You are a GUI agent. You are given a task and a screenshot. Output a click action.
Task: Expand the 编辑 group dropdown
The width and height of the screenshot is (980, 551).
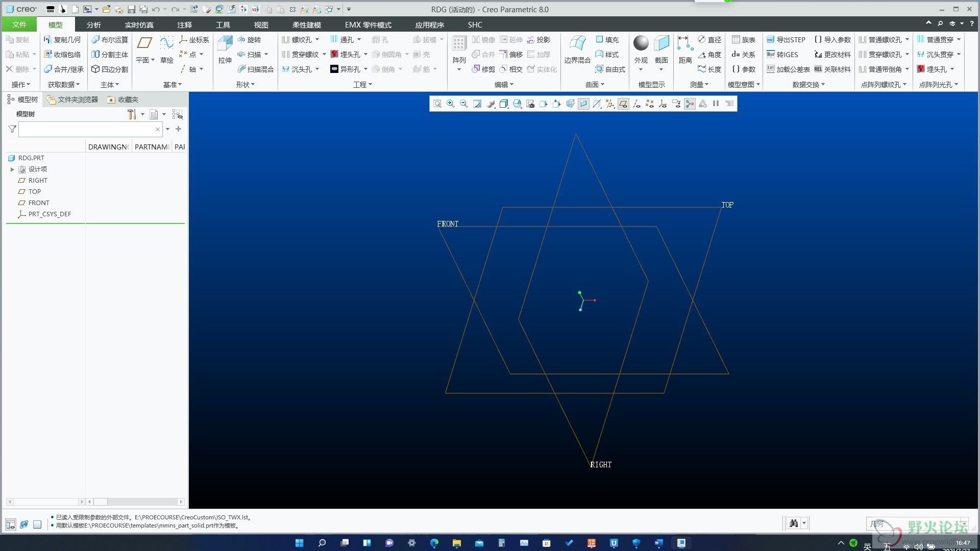[504, 85]
